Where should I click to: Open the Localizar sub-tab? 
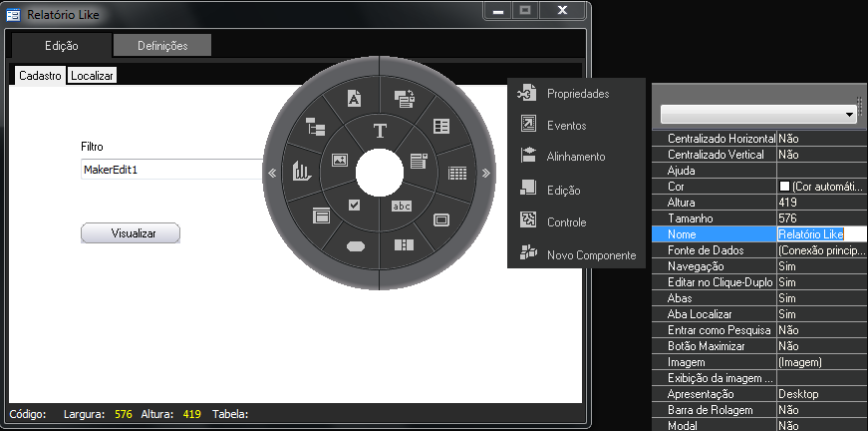tap(92, 76)
